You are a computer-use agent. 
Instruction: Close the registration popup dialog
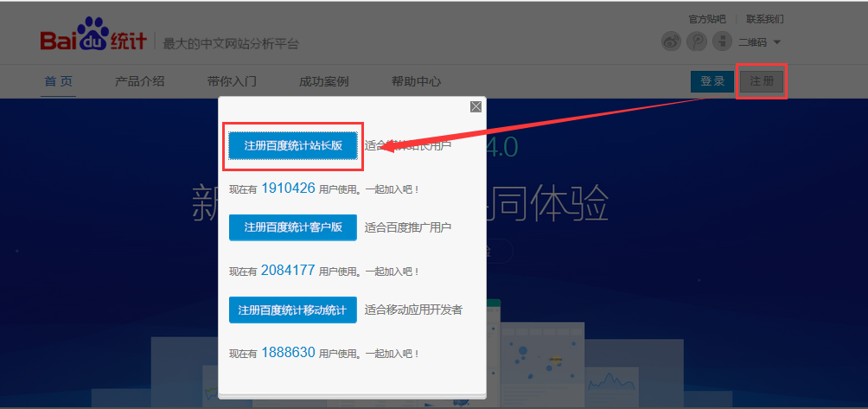coord(475,107)
